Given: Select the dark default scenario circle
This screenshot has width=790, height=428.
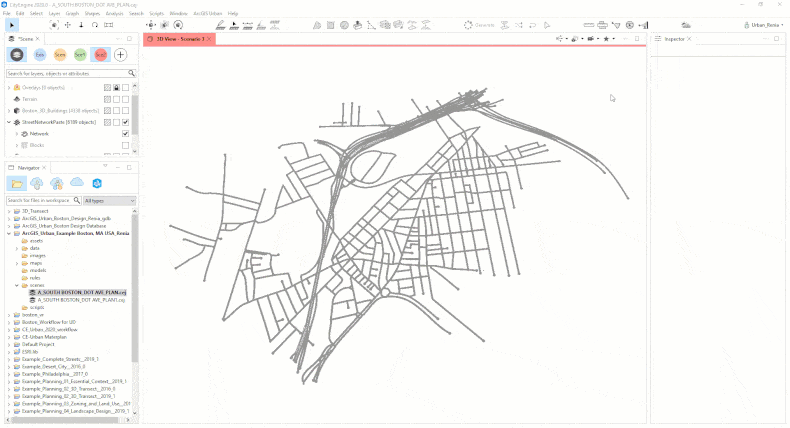Looking at the screenshot, I should pyautogui.click(x=17, y=54).
